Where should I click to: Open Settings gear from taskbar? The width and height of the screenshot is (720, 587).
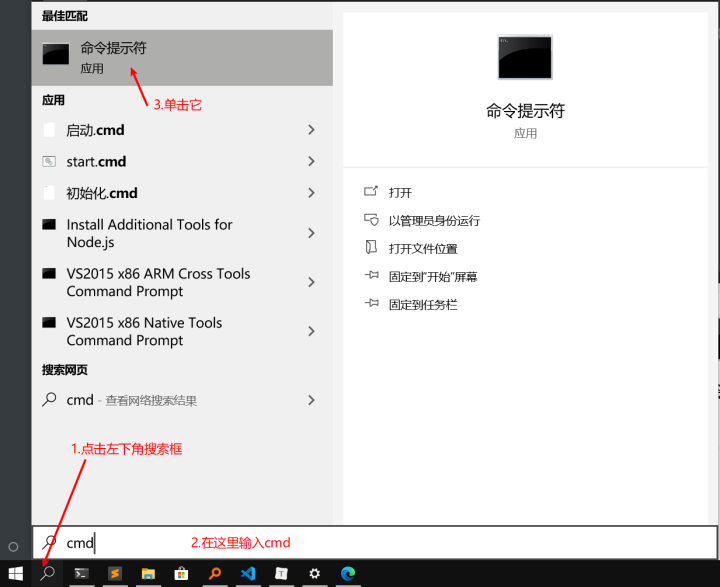point(315,573)
